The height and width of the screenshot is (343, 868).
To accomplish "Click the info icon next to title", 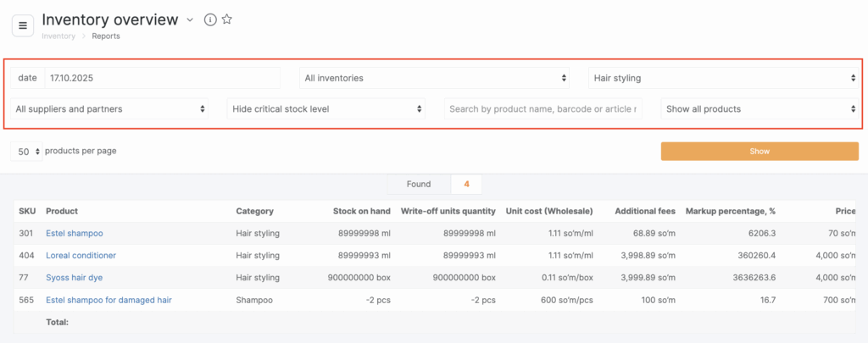I will pyautogui.click(x=210, y=19).
